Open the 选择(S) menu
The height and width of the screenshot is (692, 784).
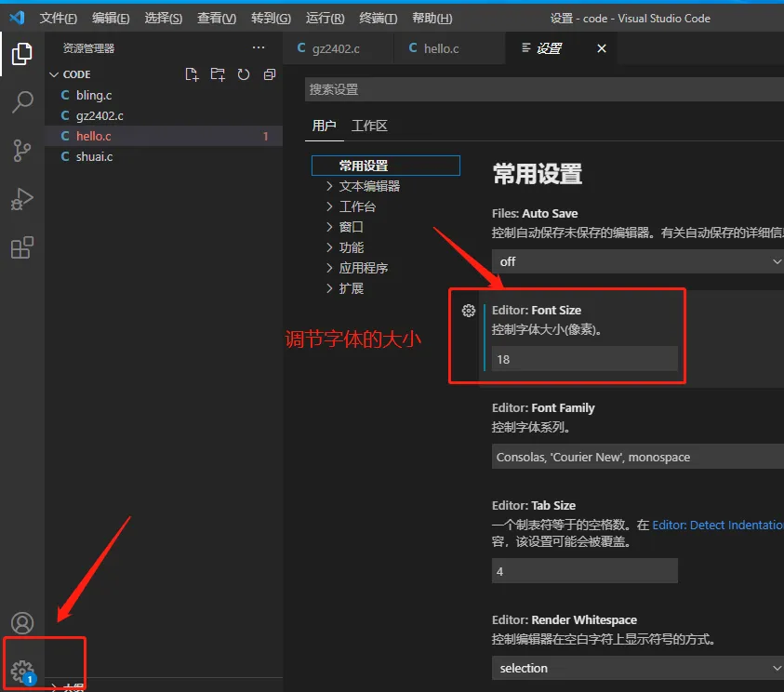163,19
